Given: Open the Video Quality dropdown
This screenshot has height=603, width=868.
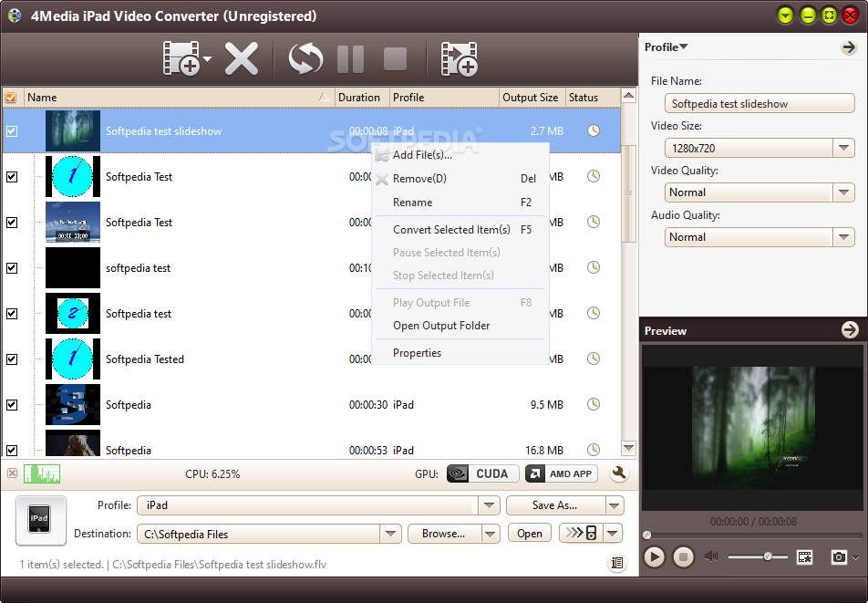Looking at the screenshot, I should click(x=843, y=192).
